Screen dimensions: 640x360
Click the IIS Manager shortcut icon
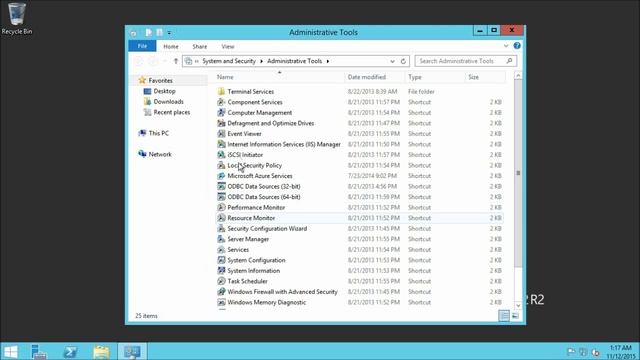(221, 144)
